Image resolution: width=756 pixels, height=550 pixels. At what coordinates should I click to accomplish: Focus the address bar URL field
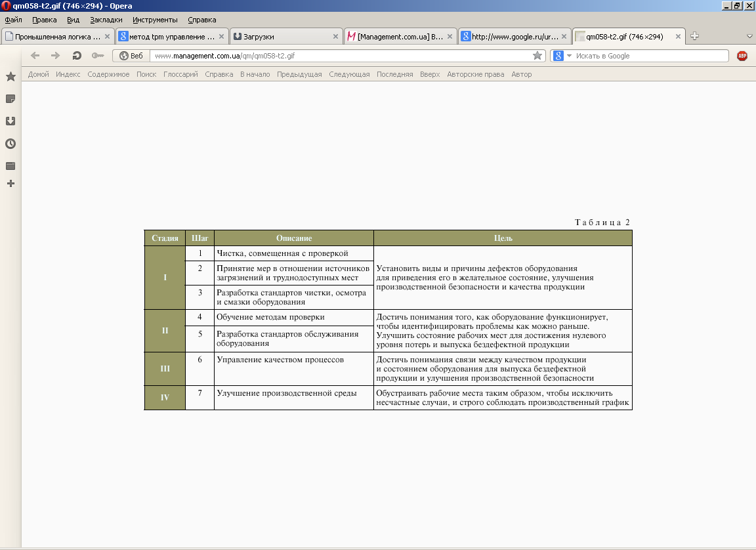340,56
